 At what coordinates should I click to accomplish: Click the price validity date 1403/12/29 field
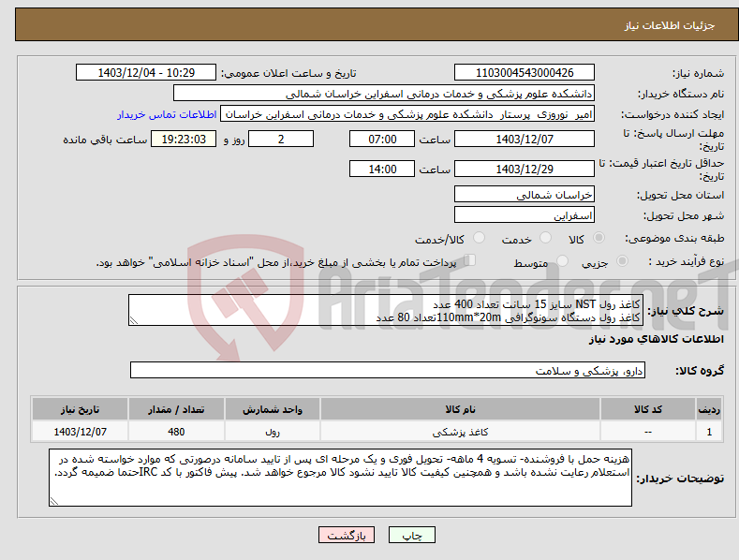(525, 169)
